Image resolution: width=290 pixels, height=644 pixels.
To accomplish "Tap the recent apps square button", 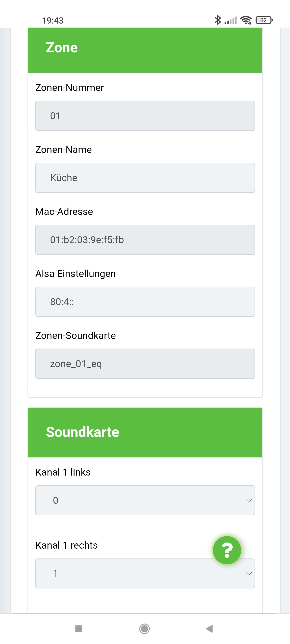I will [x=79, y=628].
